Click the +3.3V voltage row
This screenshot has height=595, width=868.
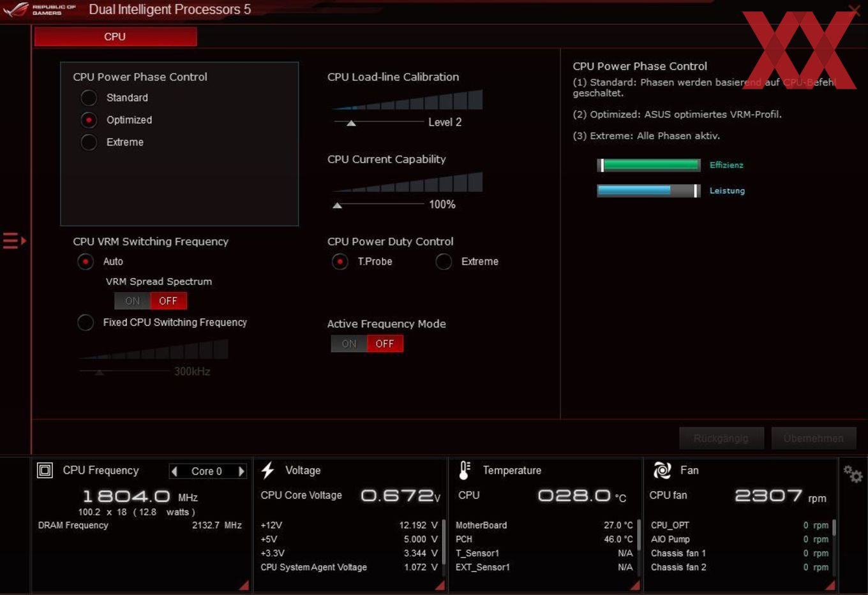(349, 554)
